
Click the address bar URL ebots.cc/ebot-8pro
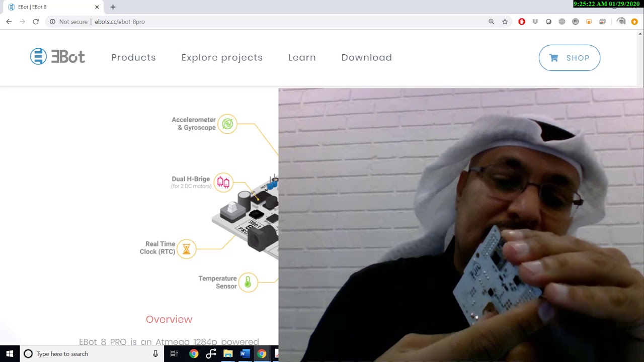(x=120, y=22)
